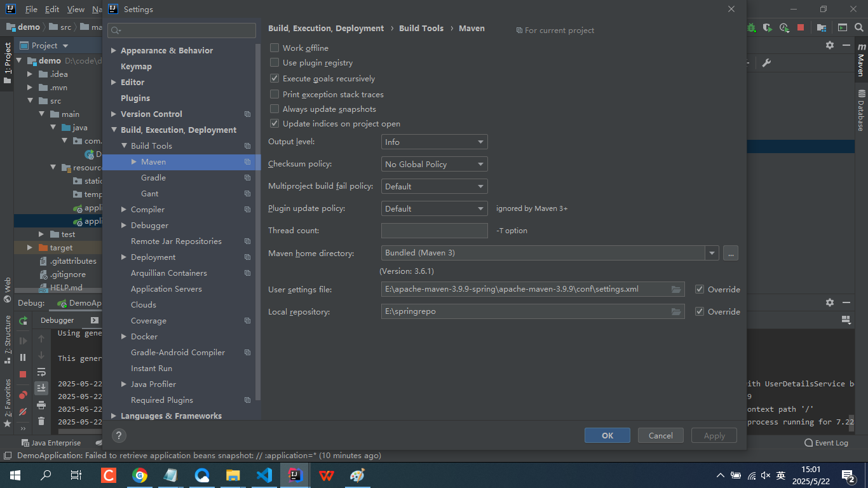868x488 pixels.
Task: Click File Explorer icon in taskbar
Action: click(x=233, y=475)
